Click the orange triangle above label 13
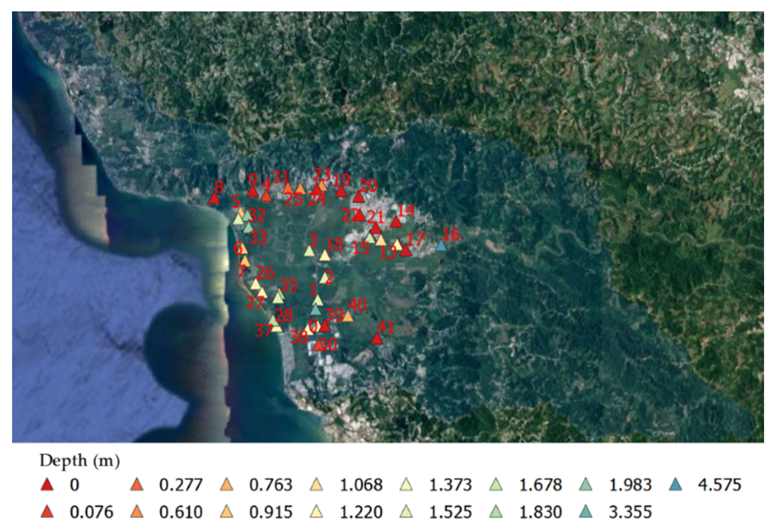The height and width of the screenshot is (532, 774). 381,240
